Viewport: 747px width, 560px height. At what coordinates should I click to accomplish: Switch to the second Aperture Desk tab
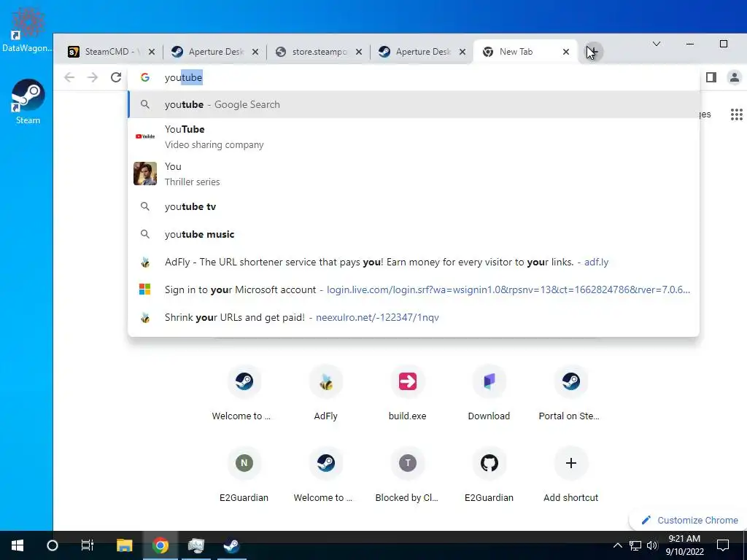[x=422, y=52]
